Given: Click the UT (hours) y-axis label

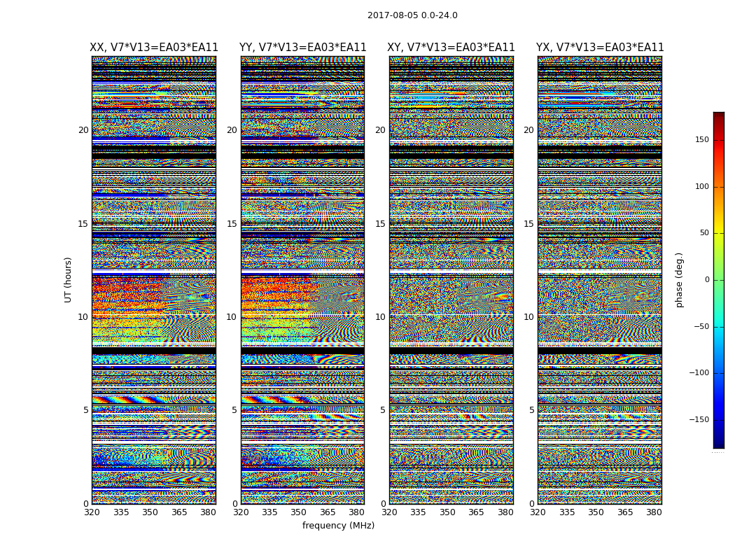Looking at the screenshot, I should click(69, 279).
